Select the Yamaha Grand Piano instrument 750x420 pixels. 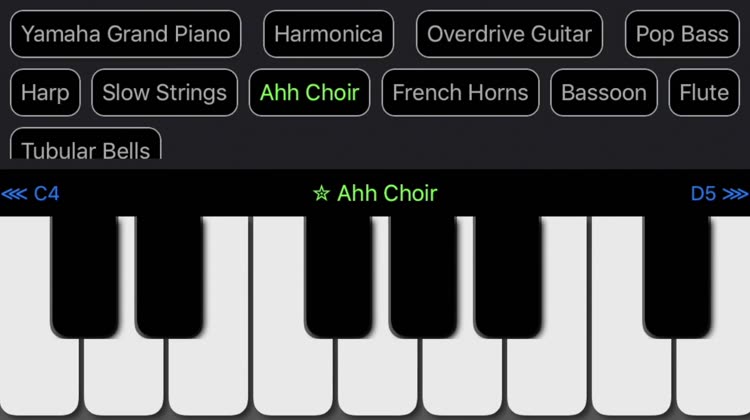125,34
